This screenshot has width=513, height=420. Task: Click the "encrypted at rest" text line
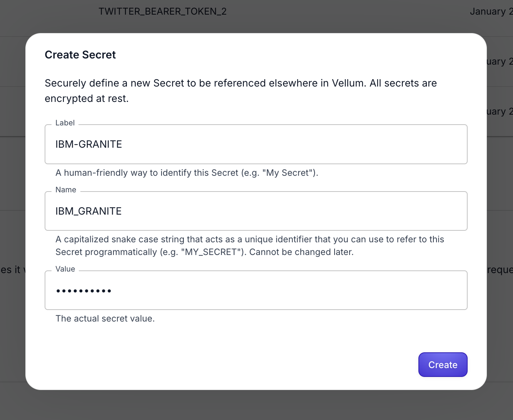[x=87, y=99]
